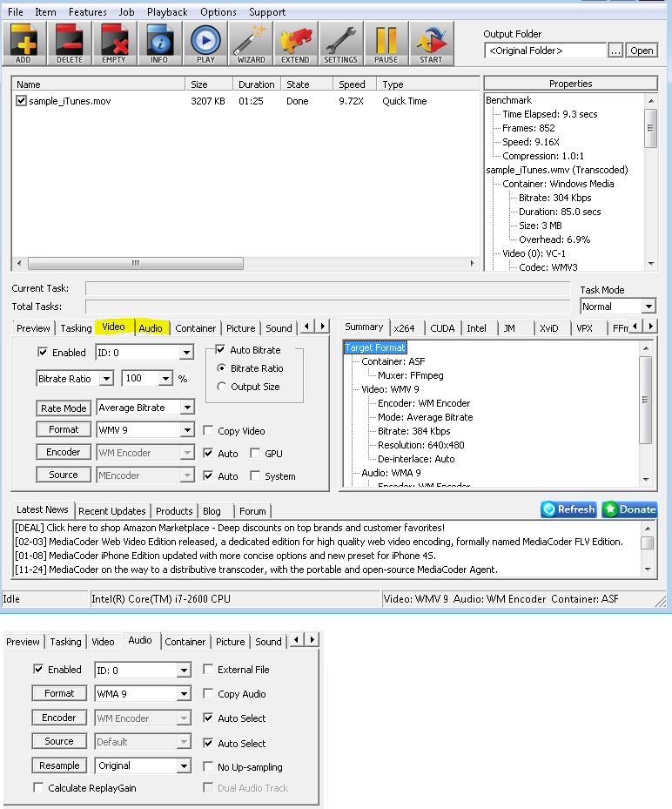
Task: Select the Bitrate Ratio radio button
Action: pos(221,368)
